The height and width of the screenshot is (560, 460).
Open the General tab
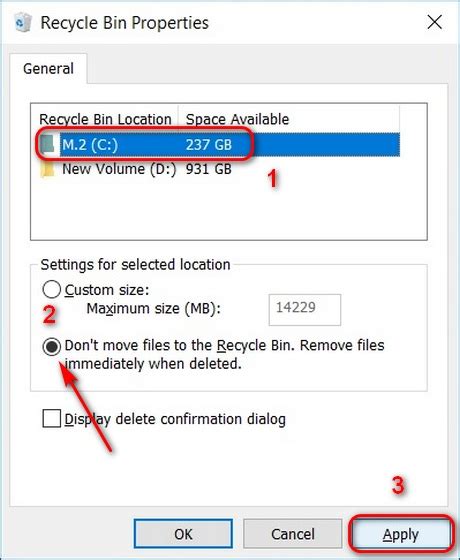pyautogui.click(x=48, y=68)
